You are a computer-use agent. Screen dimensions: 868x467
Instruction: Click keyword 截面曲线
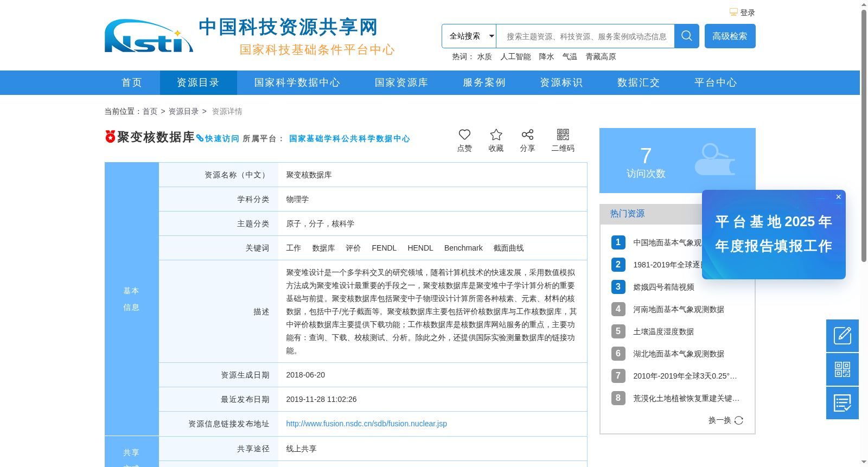[508, 248]
